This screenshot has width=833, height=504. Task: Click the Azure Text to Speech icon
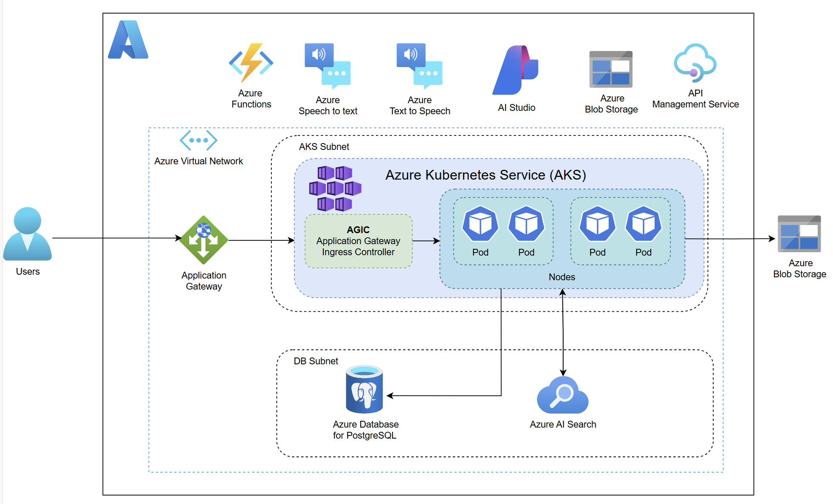[x=419, y=66]
